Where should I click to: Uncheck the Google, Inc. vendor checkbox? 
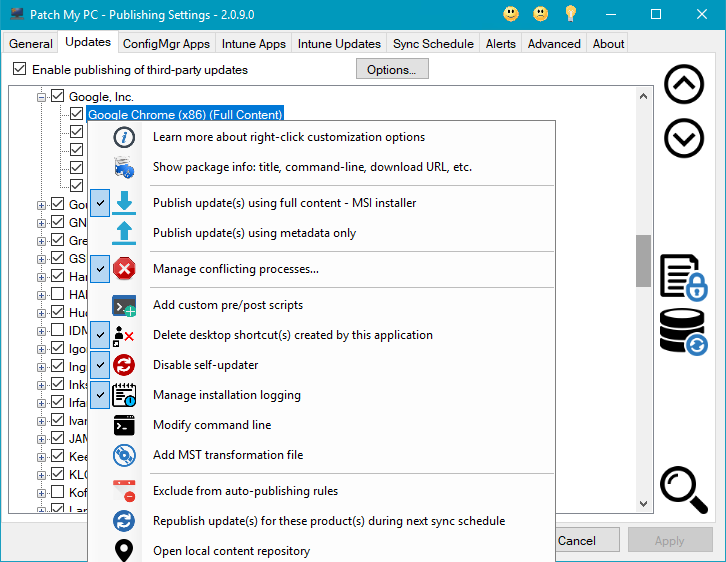(x=58, y=97)
